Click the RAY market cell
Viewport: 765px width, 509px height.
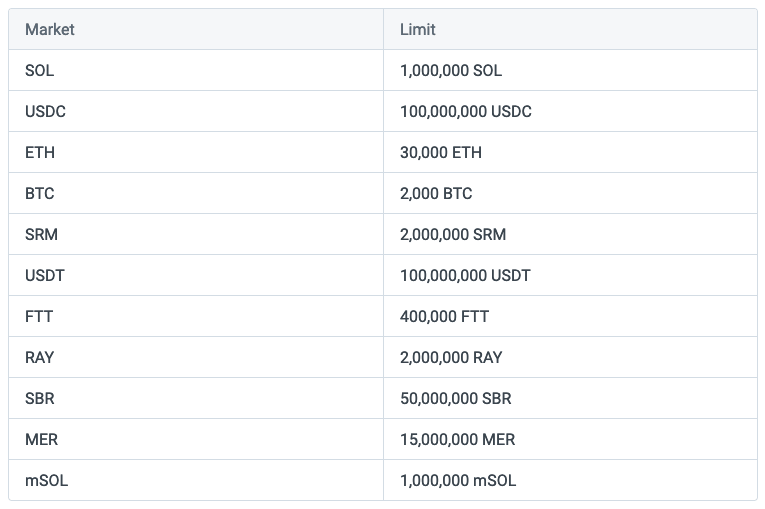[x=196, y=357]
